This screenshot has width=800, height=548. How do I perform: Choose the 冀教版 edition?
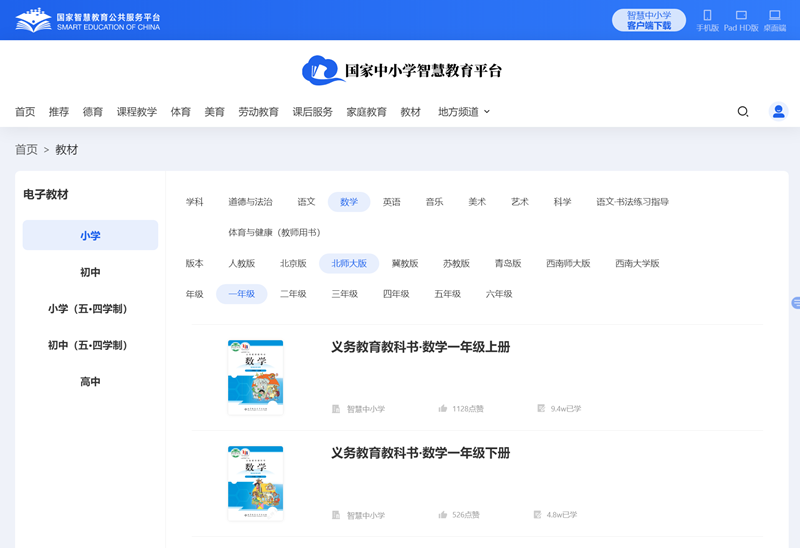tap(405, 263)
